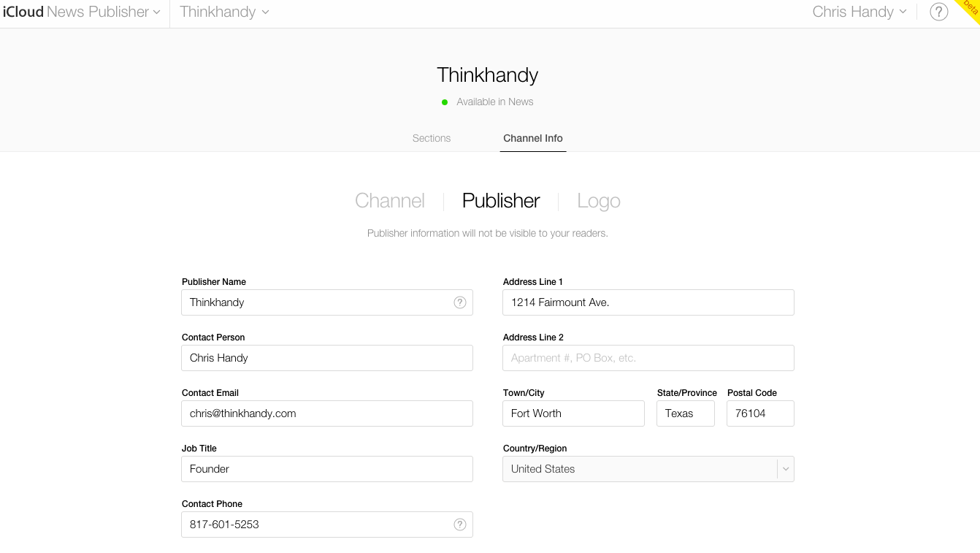980x553 pixels.
Task: Click the 'Job Title' label
Action: coord(199,449)
